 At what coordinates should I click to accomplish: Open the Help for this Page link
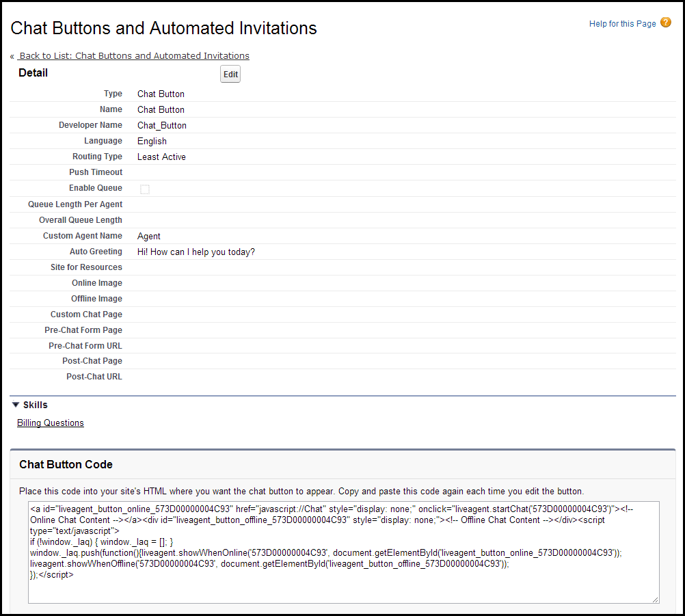click(622, 24)
